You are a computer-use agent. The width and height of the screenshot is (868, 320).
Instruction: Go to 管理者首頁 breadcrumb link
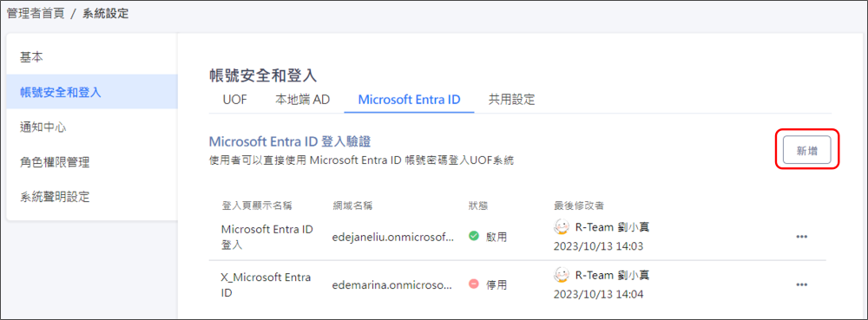[x=36, y=14]
